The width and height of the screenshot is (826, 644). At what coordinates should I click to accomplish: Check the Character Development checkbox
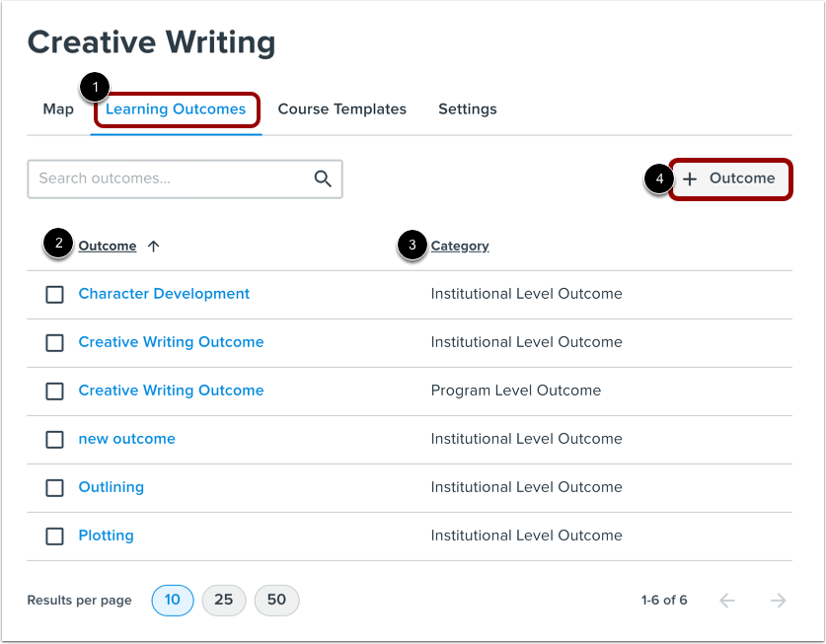point(54,294)
